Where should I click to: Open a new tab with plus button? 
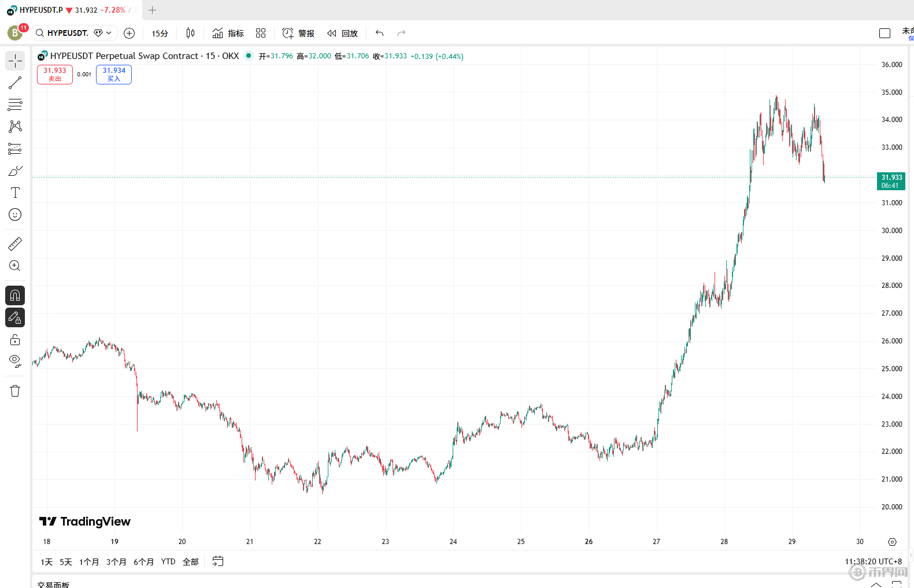(153, 10)
